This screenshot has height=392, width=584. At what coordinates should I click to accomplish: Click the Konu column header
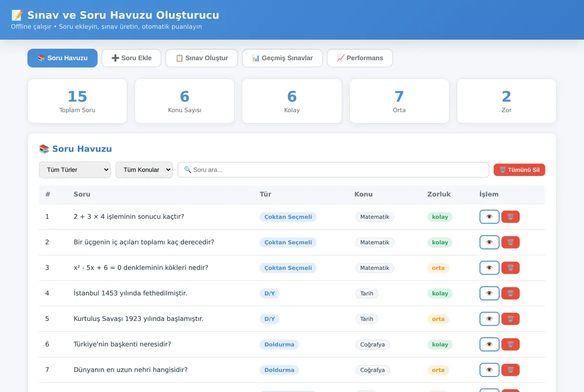364,194
